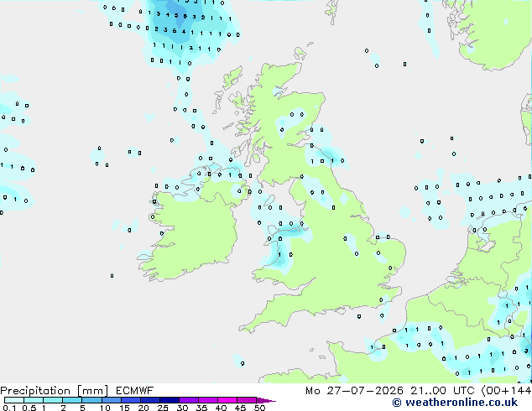
Task: Click the weatheronline.co.uk copyright link
Action: click(x=455, y=403)
